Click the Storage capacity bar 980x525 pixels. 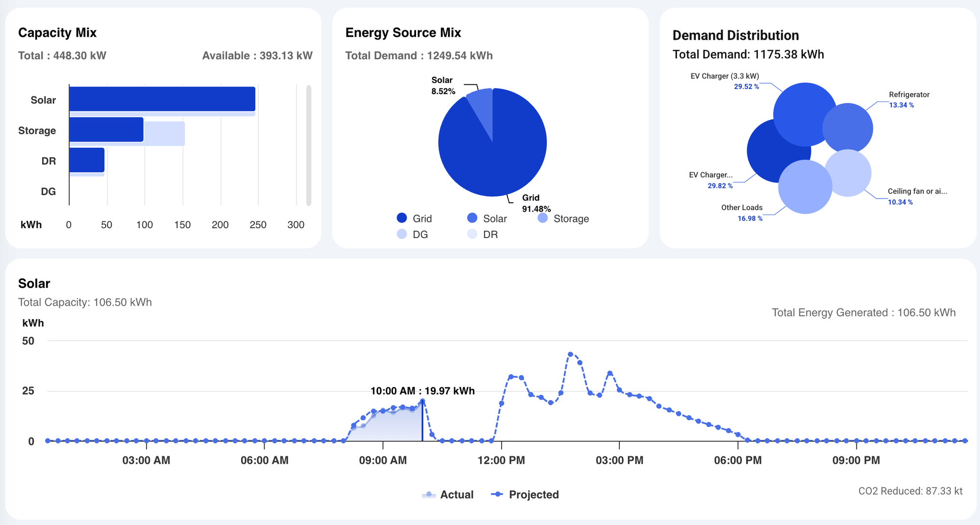106,130
